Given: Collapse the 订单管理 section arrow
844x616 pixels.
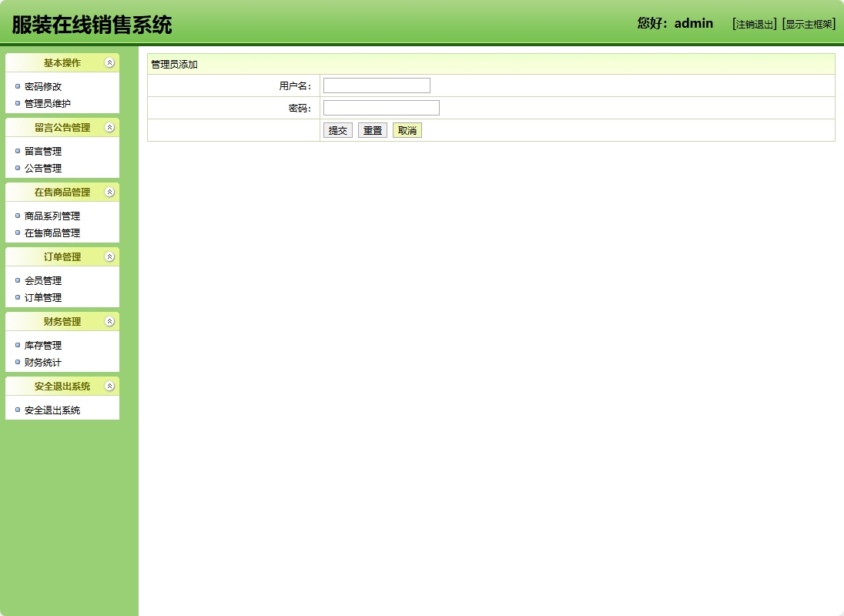Looking at the screenshot, I should pos(109,256).
